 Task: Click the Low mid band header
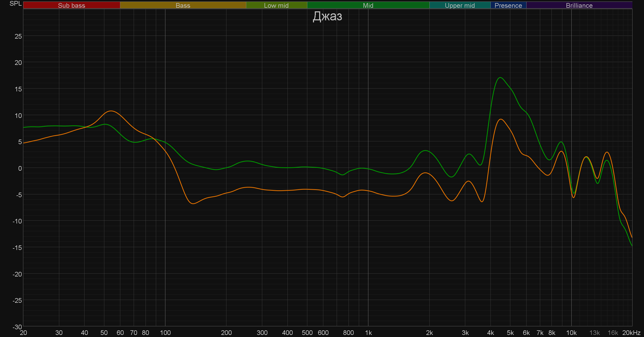pyautogui.click(x=276, y=5)
